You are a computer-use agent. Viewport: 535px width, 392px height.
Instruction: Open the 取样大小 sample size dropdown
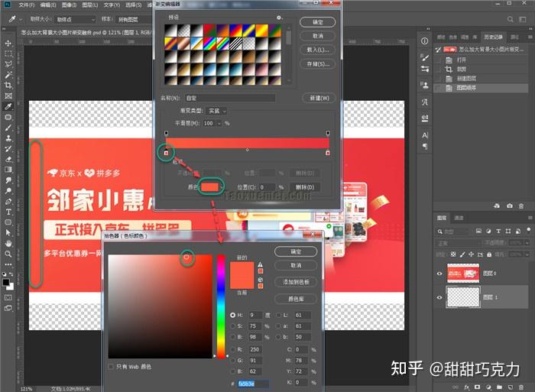tap(75, 19)
